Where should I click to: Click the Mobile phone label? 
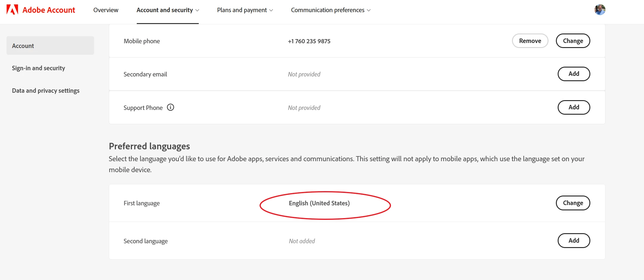142,41
